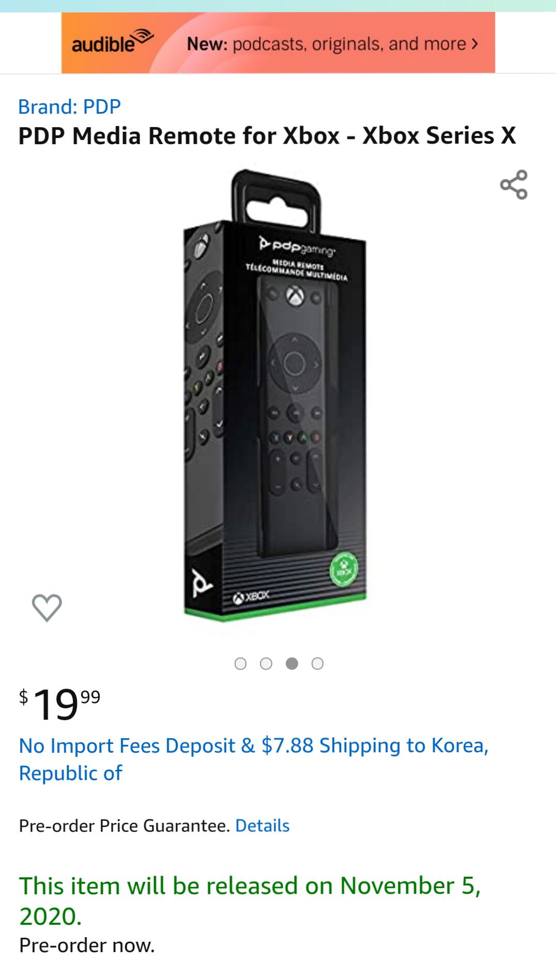Click the Audible logo in the banner
This screenshot has height=980, width=556.
112,42
